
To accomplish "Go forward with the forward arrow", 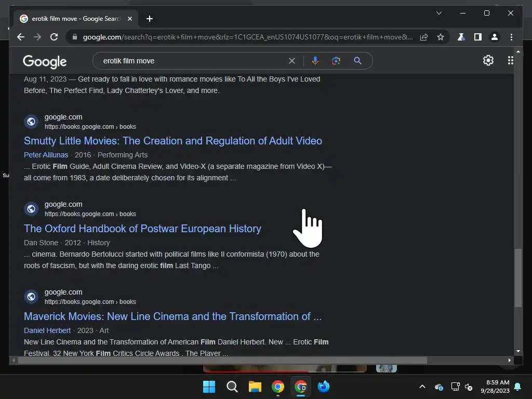I will [37, 37].
